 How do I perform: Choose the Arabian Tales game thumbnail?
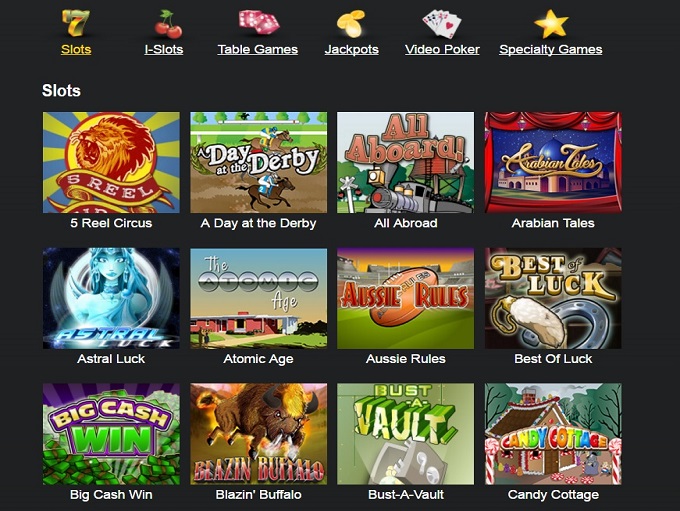[x=553, y=162]
